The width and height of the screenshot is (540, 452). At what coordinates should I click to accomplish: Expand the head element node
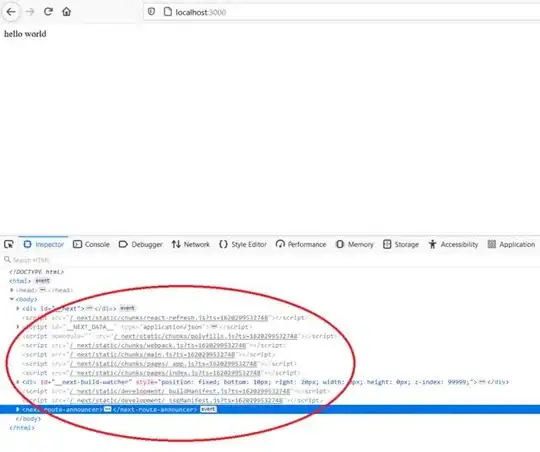point(12,290)
